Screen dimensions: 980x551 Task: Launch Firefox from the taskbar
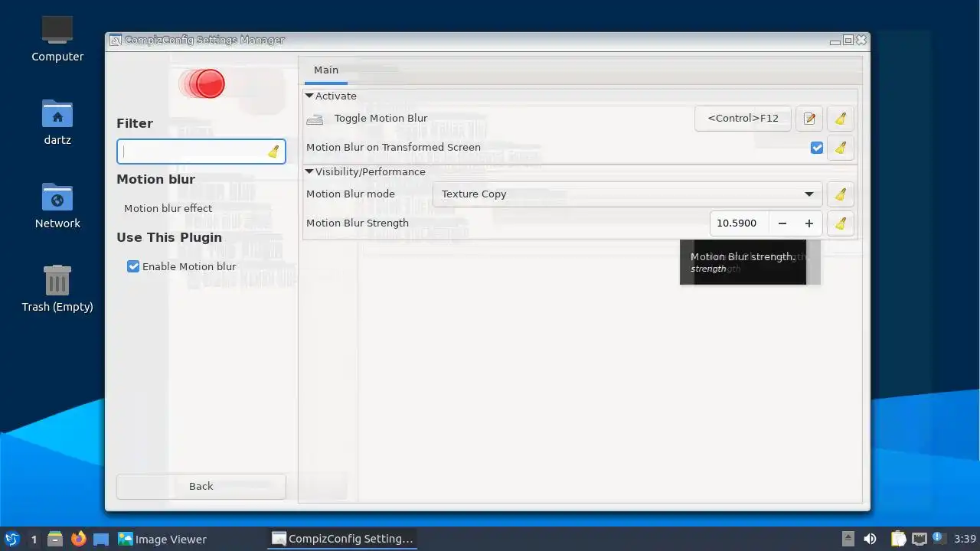[x=78, y=539]
